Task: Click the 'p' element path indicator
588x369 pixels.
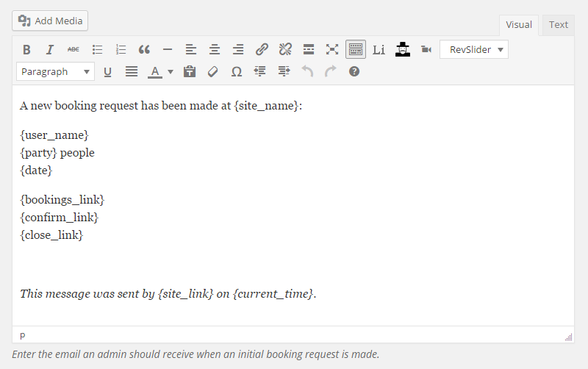Action: point(23,335)
